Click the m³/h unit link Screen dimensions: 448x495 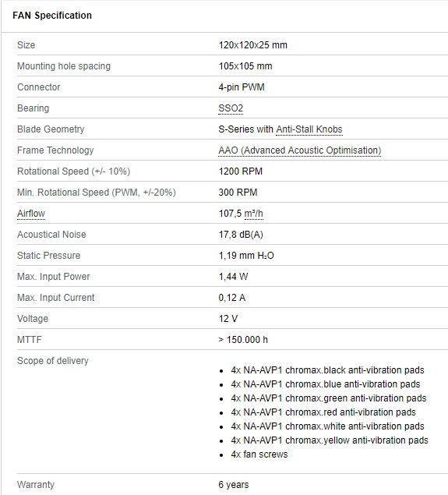[x=254, y=214]
